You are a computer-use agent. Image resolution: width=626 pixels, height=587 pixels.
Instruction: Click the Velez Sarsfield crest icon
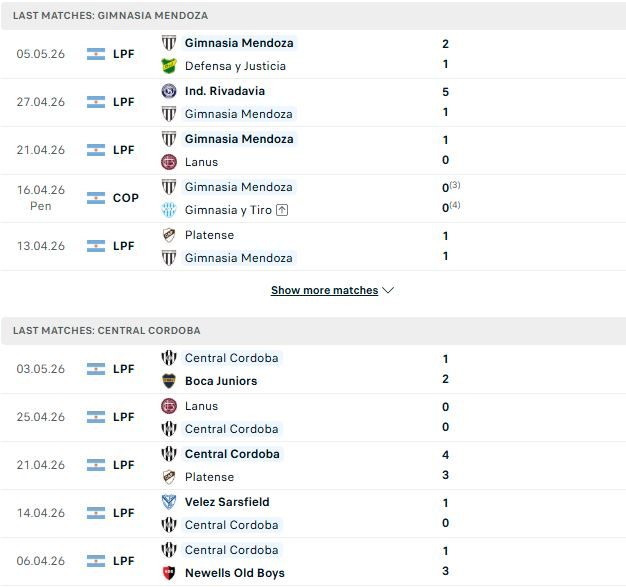(169, 502)
